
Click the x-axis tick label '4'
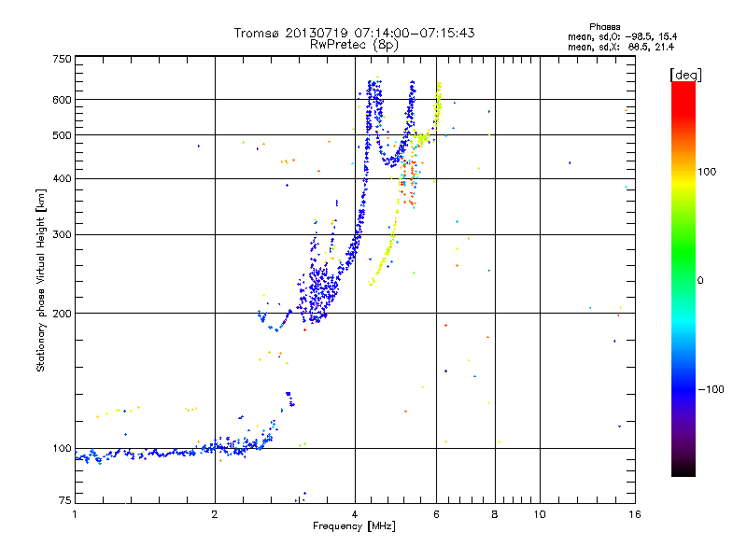pyautogui.click(x=355, y=514)
